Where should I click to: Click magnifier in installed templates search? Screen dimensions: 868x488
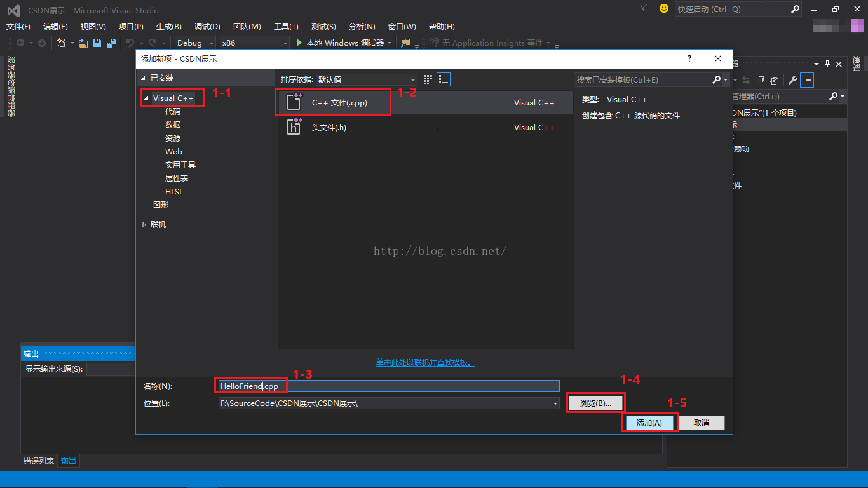pyautogui.click(x=717, y=79)
